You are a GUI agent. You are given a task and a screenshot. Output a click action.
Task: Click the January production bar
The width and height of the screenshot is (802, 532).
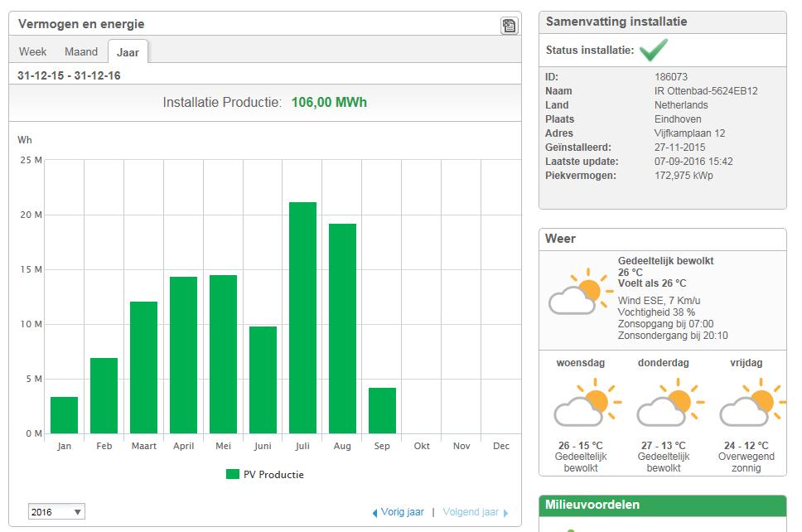coord(65,415)
